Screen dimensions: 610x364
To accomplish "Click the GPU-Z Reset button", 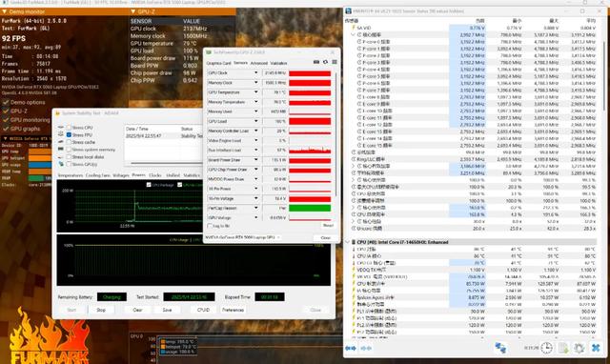I will pos(328,226).
